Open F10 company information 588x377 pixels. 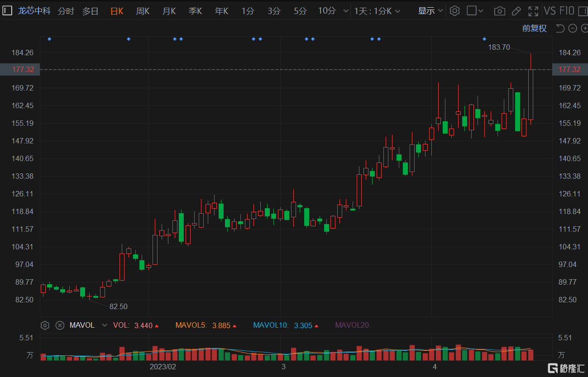(567, 11)
